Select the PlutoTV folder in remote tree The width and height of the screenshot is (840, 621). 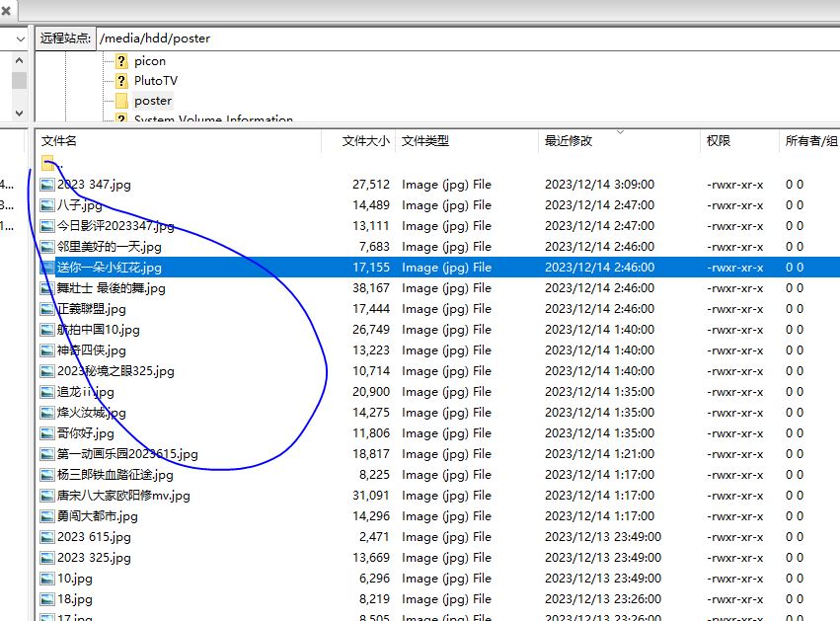156,81
